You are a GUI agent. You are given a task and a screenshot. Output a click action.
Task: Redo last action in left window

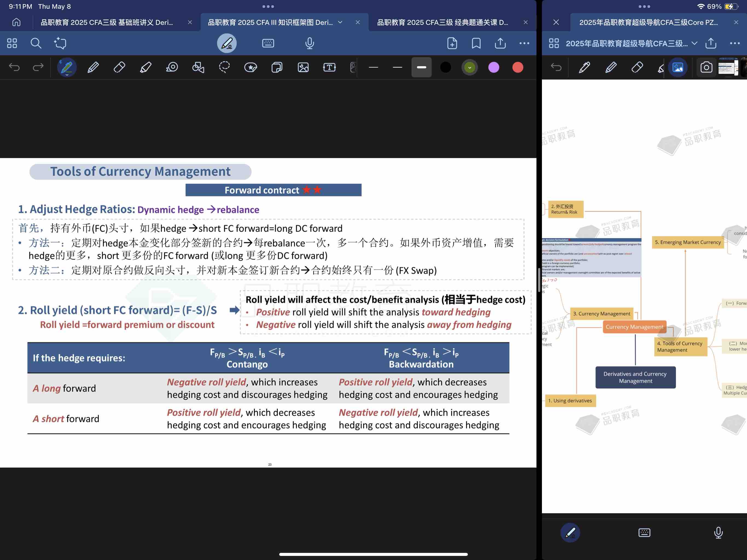click(38, 67)
